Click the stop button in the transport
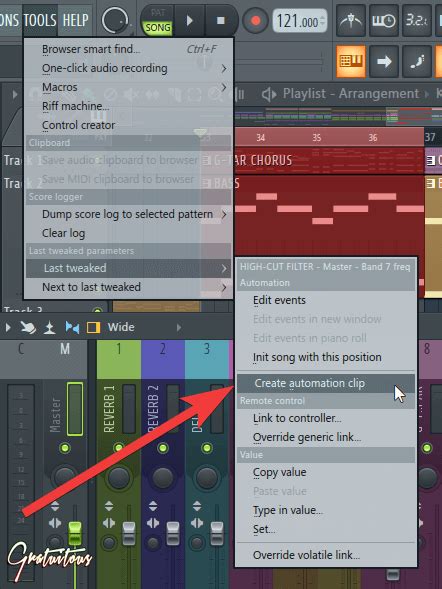 tap(221, 20)
